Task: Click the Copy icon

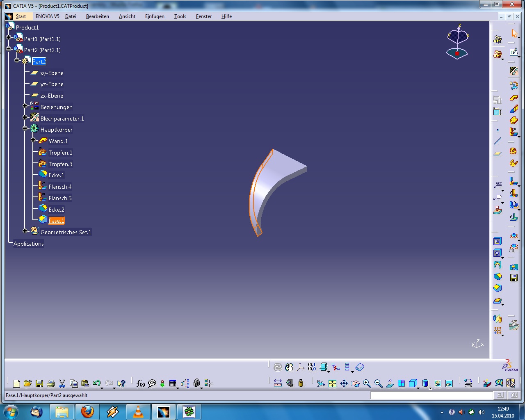Action: [x=74, y=383]
